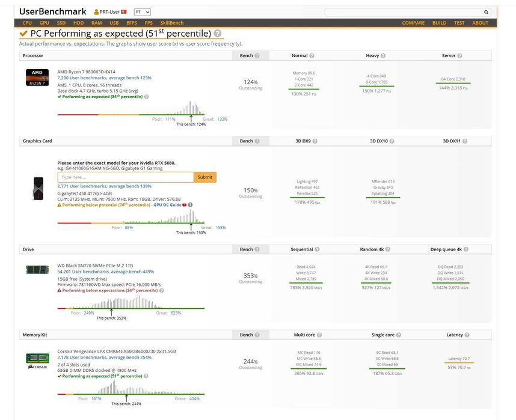
Task: Click the UserBenchmark logo
Action: [x=53, y=11]
